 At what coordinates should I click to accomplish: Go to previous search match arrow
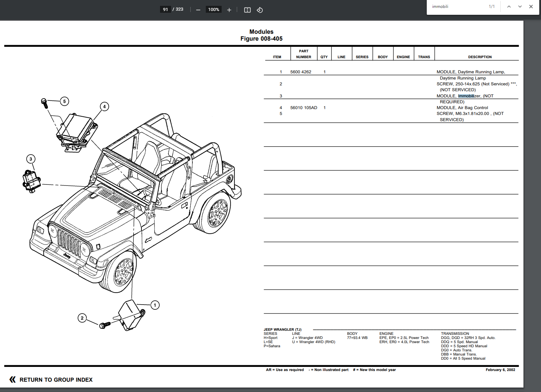point(509,7)
